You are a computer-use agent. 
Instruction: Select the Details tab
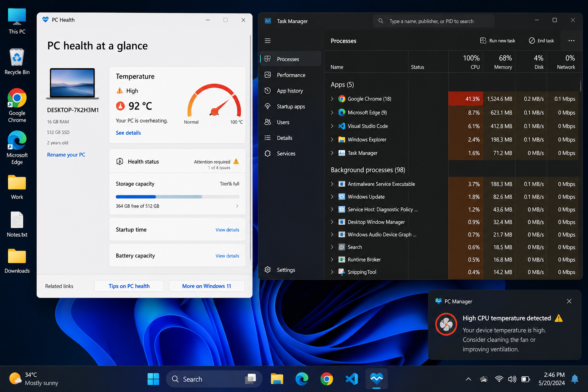pos(291,138)
